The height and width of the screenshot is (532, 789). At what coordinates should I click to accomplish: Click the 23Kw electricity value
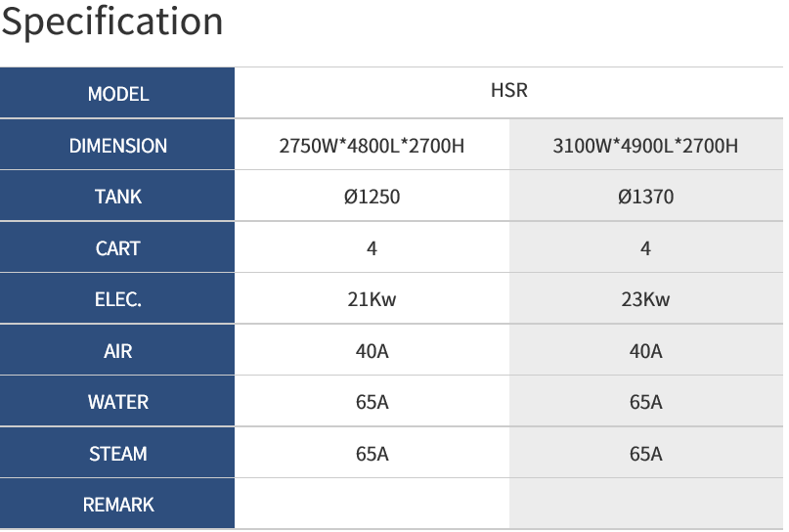point(645,299)
